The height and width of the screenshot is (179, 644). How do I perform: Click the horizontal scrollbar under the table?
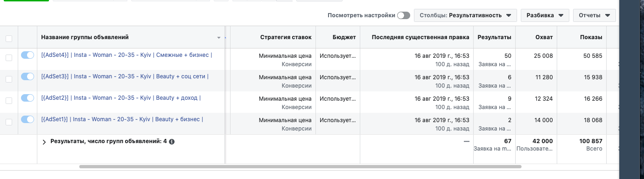click(300, 166)
